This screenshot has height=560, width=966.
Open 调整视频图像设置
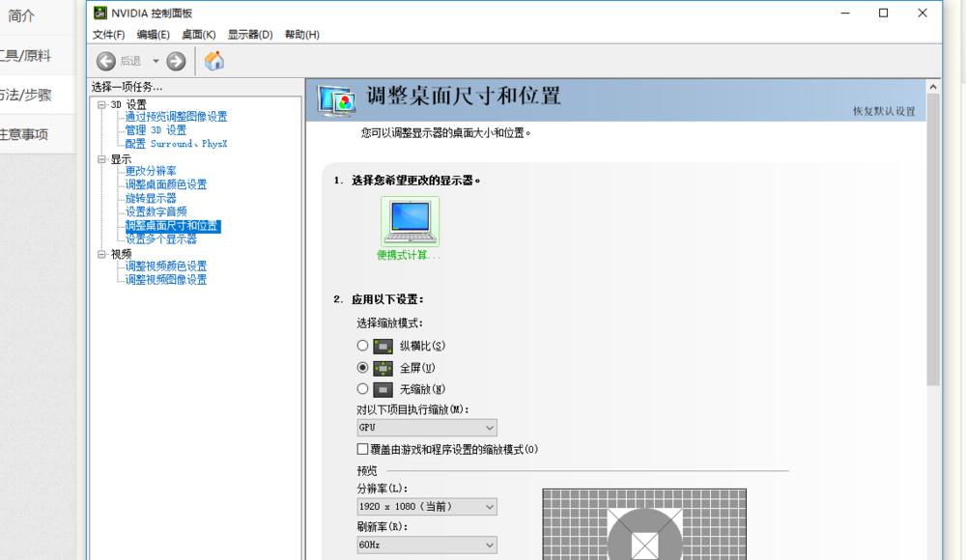tap(166, 280)
